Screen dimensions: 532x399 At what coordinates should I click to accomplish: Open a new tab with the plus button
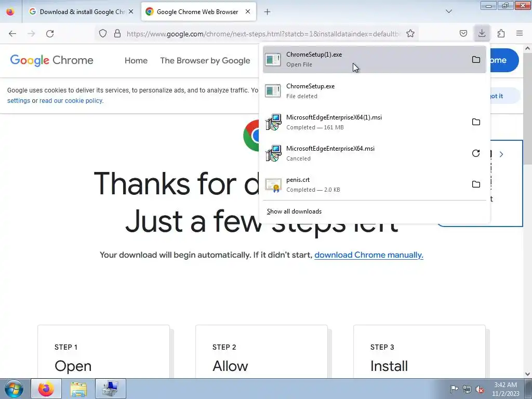point(268,12)
